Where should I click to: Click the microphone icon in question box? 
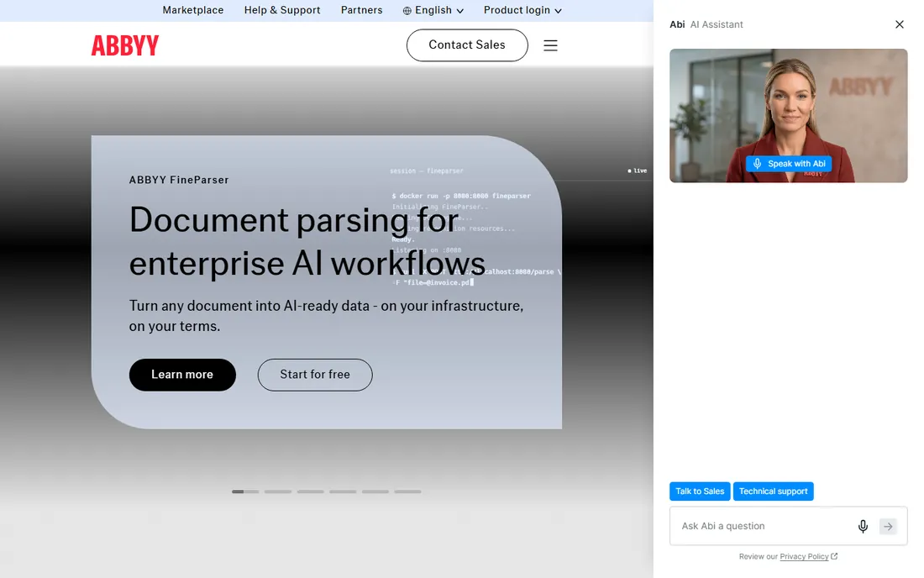coord(863,526)
